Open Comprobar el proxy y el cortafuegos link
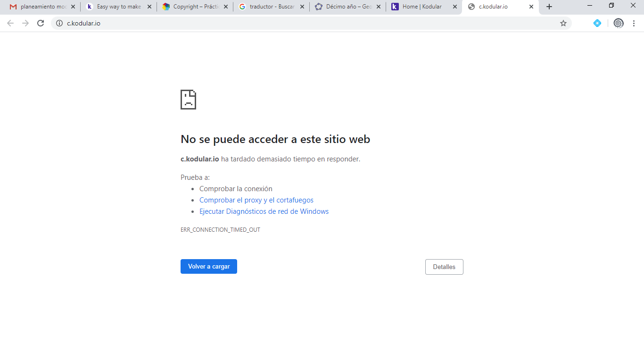 [x=256, y=200]
